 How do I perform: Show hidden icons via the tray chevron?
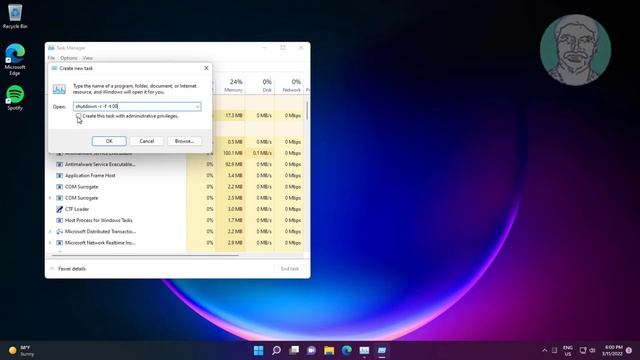544,350
